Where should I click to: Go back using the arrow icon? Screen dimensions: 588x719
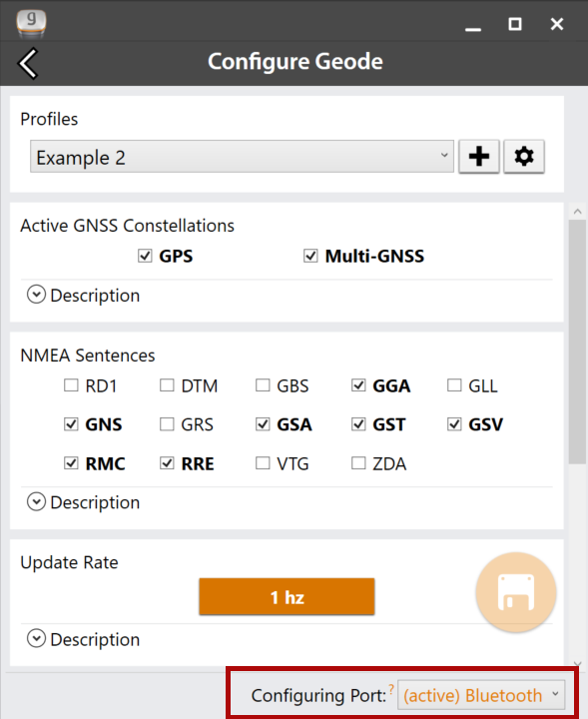click(x=28, y=63)
